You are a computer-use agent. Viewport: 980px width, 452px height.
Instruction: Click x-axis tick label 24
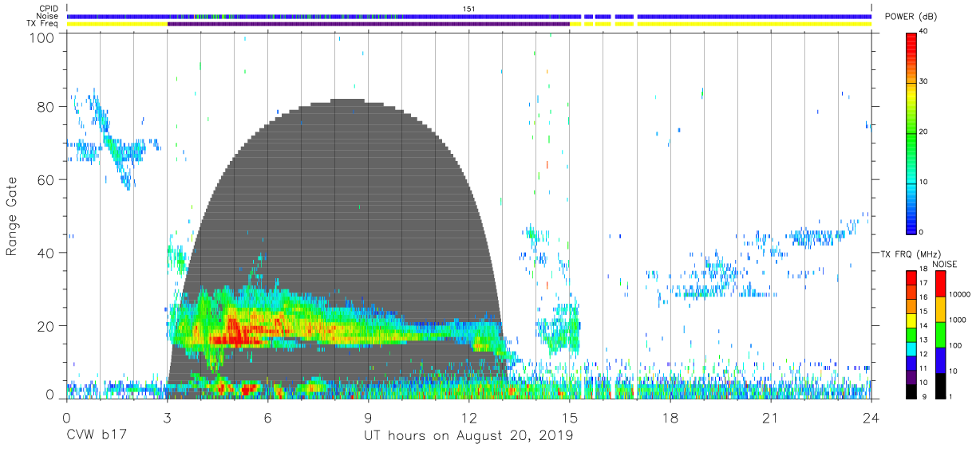(871, 419)
